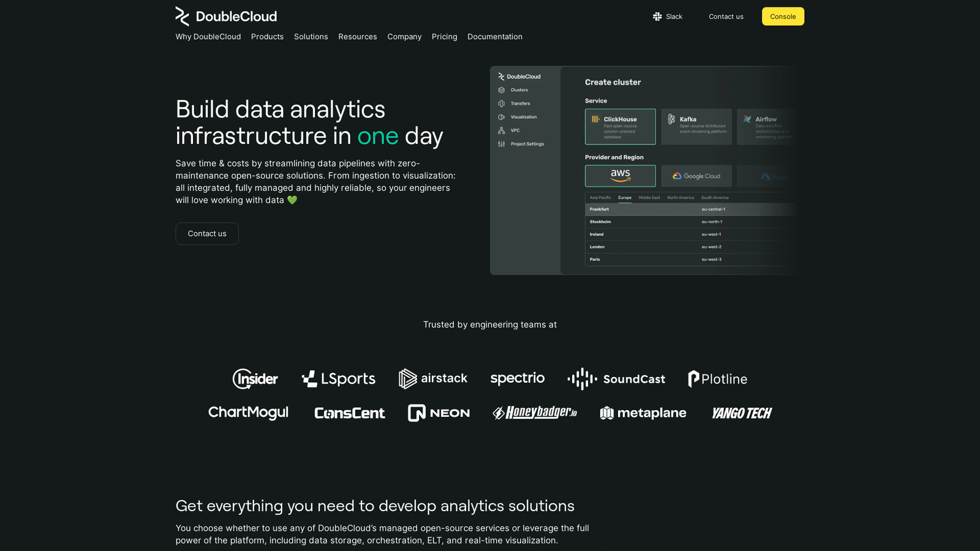
Task: Click the Project Settings icon in sidebar
Action: coord(502,144)
